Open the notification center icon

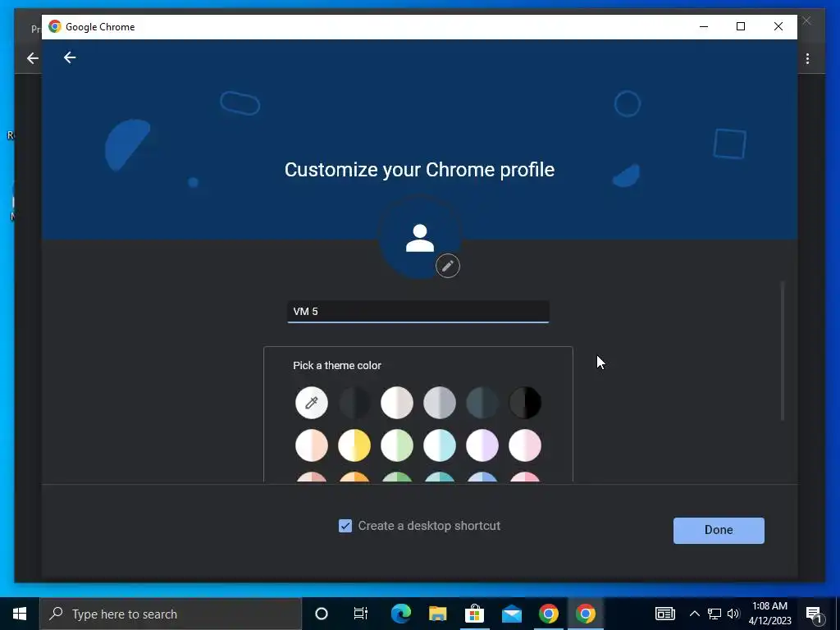813,614
